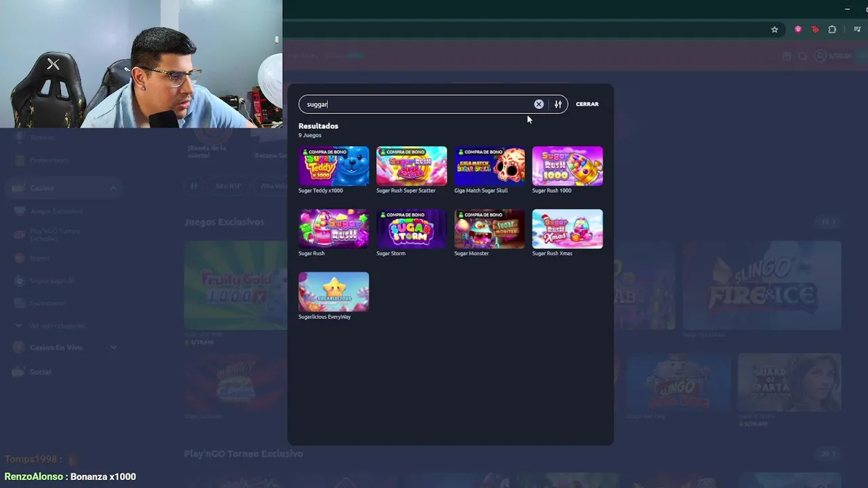Expand the Casino En Vivo sidebar section
This screenshot has height=488, width=868.
pos(113,348)
